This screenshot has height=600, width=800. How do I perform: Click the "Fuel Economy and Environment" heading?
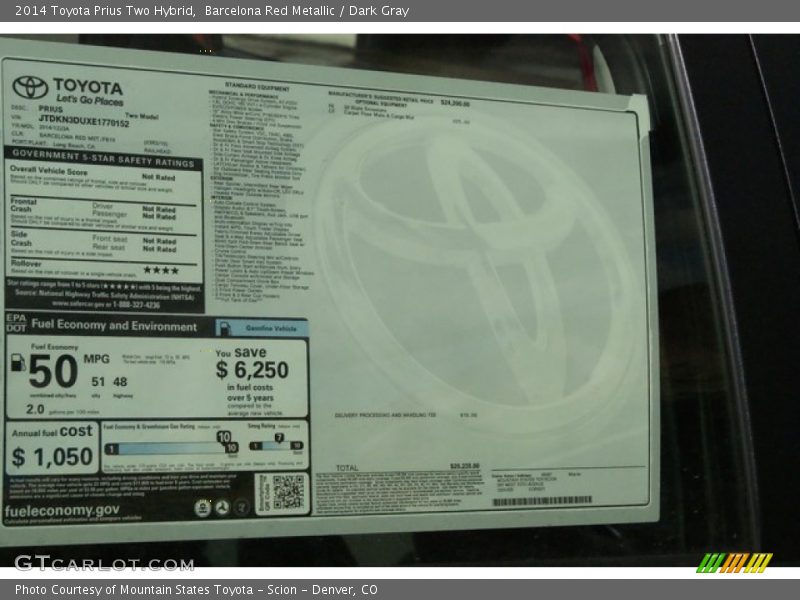point(114,325)
